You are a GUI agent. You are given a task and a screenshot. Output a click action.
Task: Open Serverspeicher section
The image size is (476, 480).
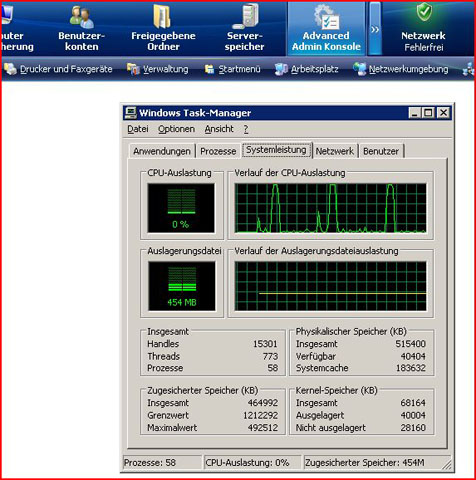(x=245, y=28)
